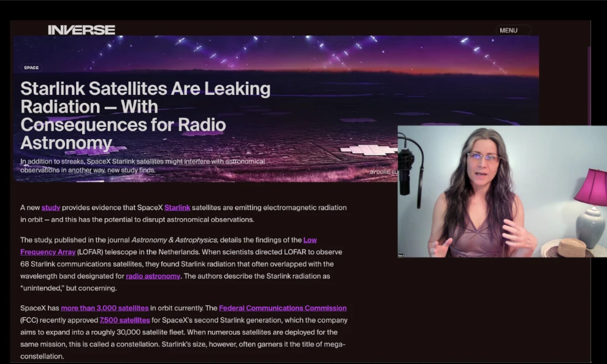
Task: Click the paragraph beginning "SpaceX has"
Action: tap(184, 332)
